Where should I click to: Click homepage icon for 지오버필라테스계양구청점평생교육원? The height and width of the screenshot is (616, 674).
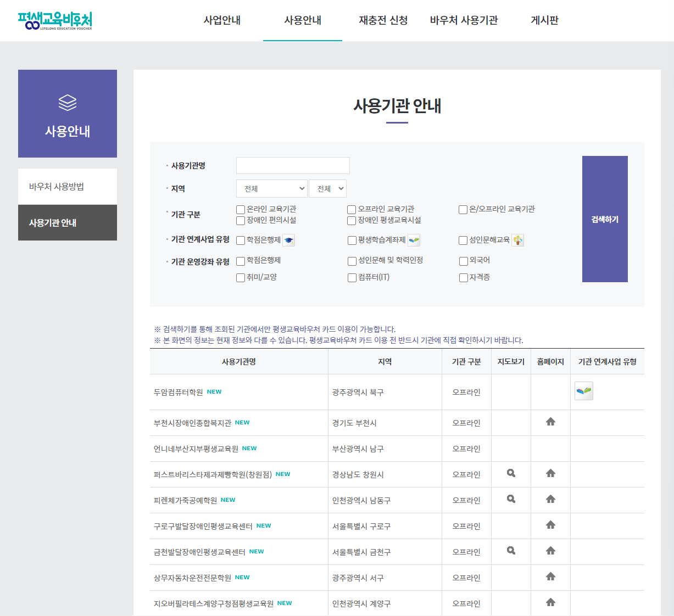click(x=550, y=602)
